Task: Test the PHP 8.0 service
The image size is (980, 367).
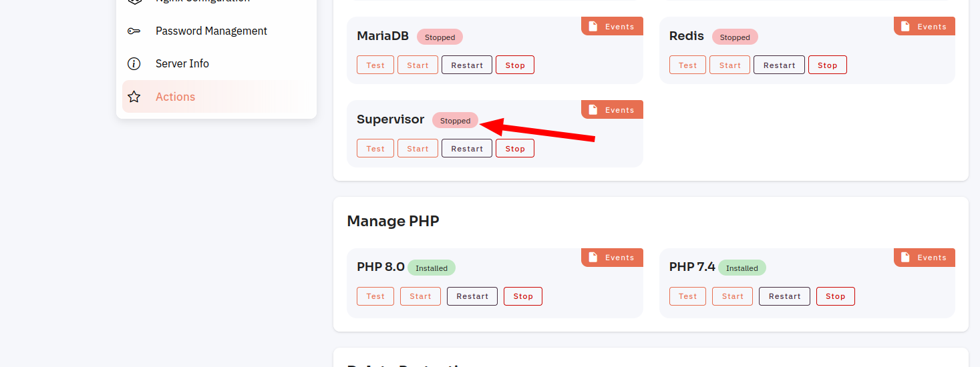Action: (375, 296)
